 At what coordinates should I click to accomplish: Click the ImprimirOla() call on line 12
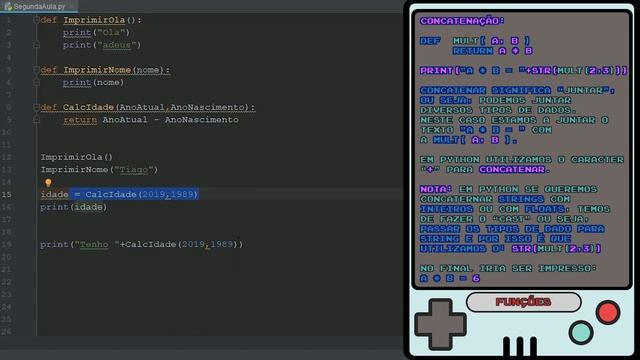coord(76,157)
